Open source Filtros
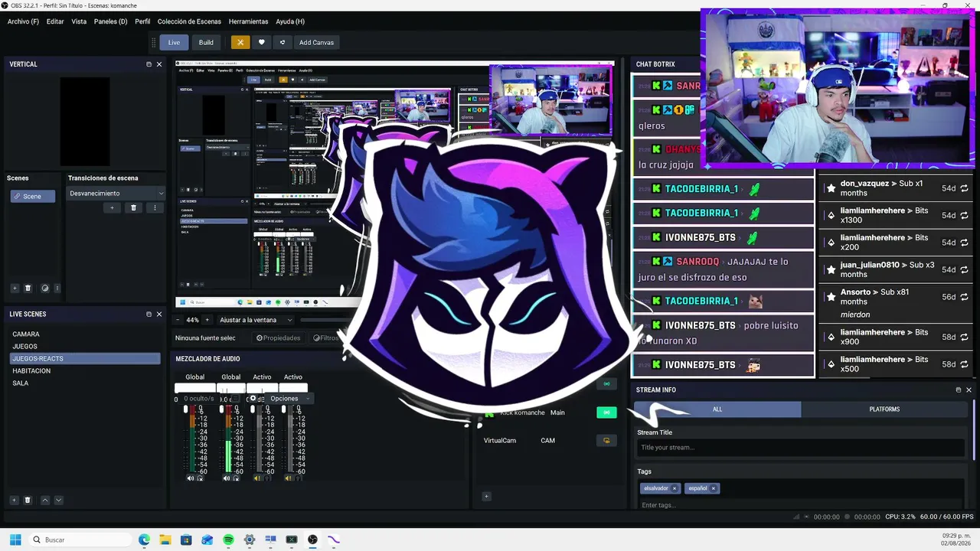The height and width of the screenshot is (551, 980). tap(325, 337)
